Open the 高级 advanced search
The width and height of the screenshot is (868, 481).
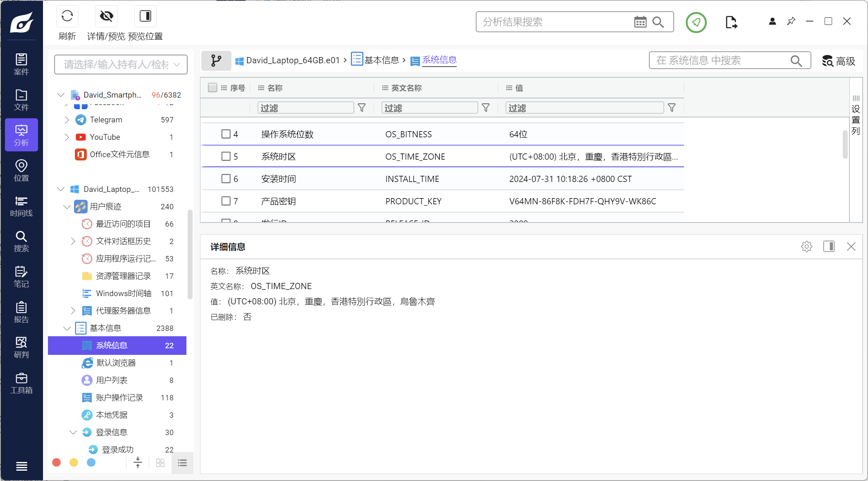pyautogui.click(x=839, y=61)
